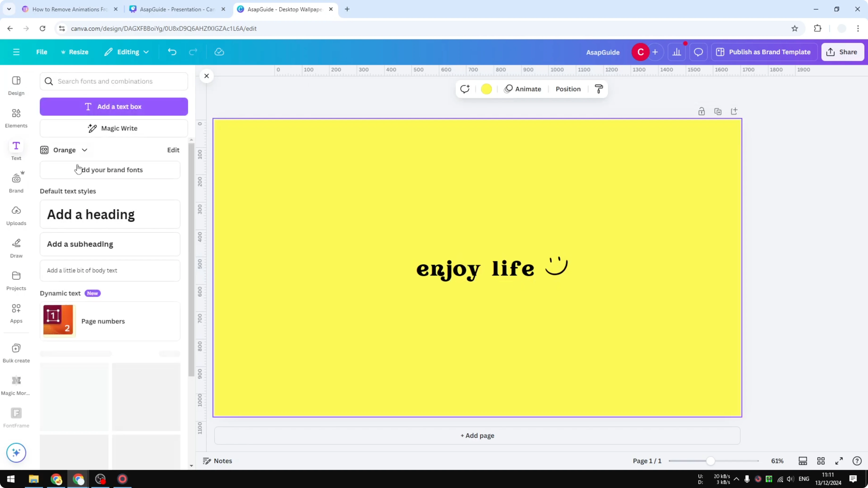Toggle grid view of pages

[x=821, y=461]
